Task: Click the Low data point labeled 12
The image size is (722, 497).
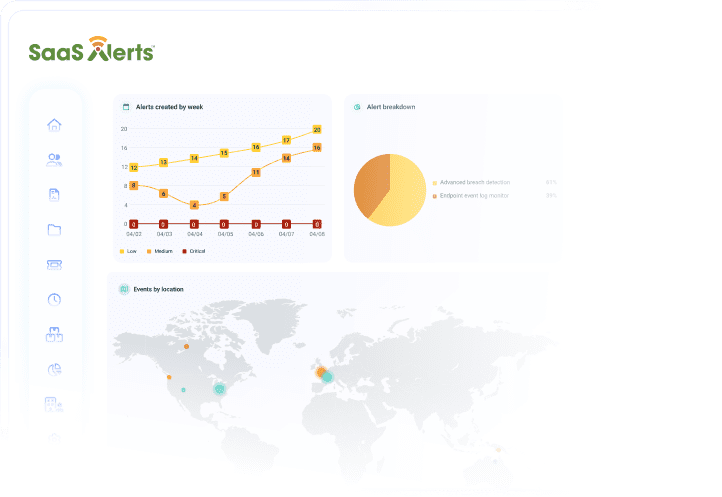Action: click(134, 168)
